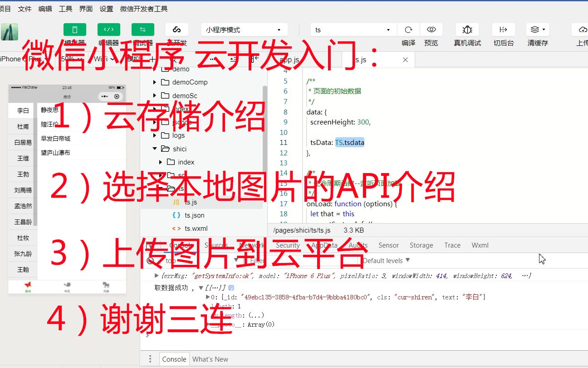This screenshot has height=368, width=588.
Task: Open the 设置 menu
Action: tap(107, 9)
